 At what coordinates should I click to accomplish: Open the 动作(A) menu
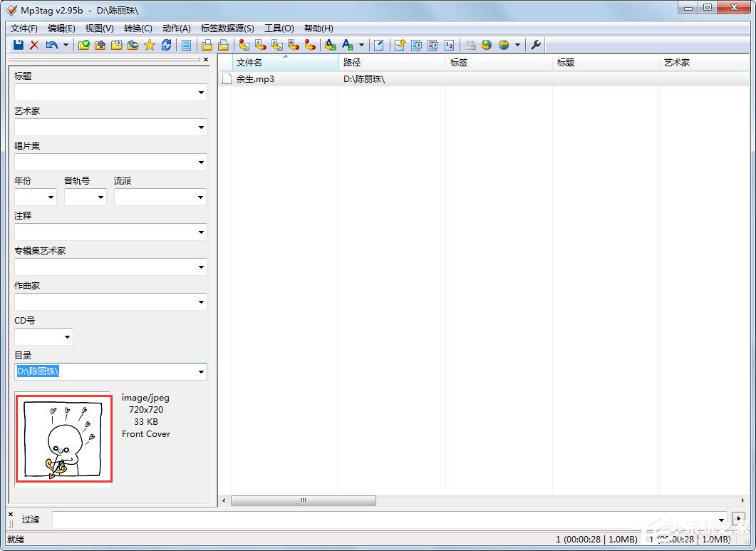tap(177, 29)
